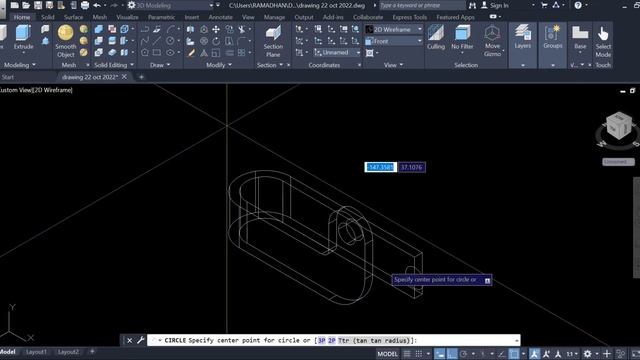Open the Start file tab
The height and width of the screenshot is (360, 640).
pyautogui.click(x=8, y=77)
